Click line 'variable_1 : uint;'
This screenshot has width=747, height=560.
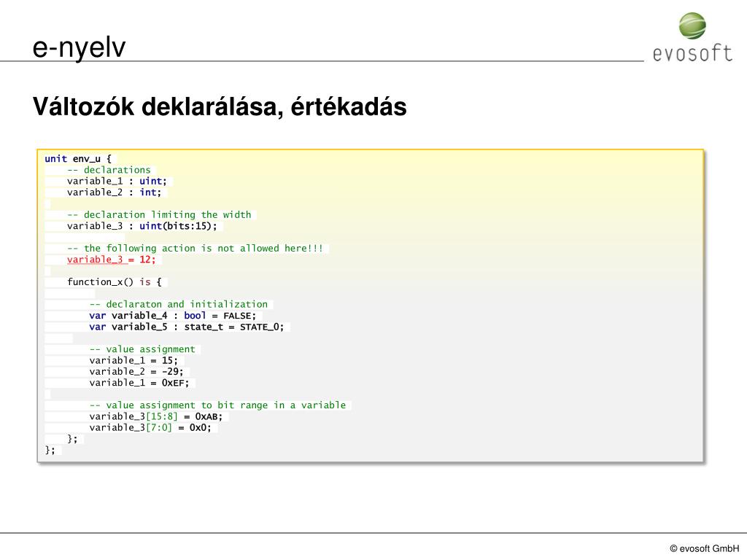(x=117, y=181)
